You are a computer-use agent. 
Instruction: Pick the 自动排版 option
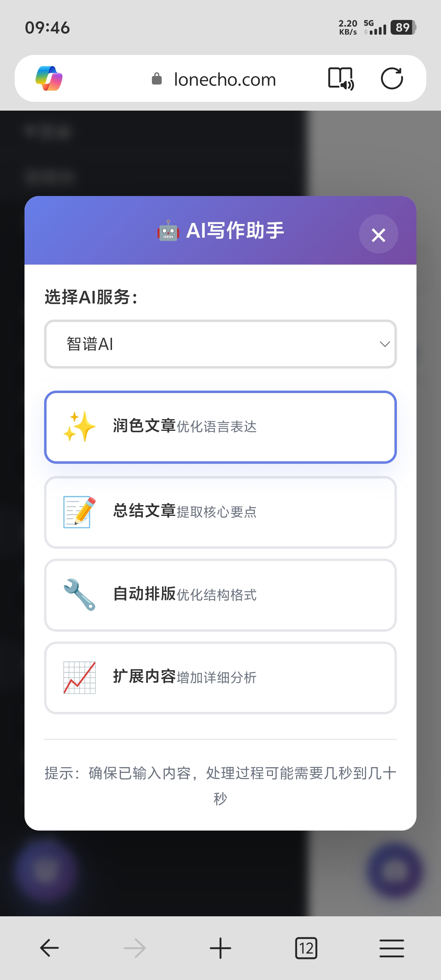pyautogui.click(x=220, y=595)
